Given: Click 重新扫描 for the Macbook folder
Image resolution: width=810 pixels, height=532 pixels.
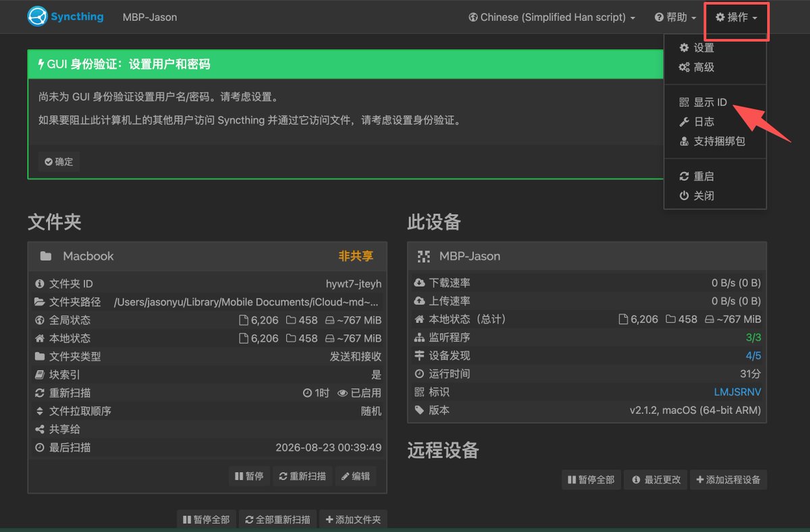Looking at the screenshot, I should pyautogui.click(x=302, y=476).
